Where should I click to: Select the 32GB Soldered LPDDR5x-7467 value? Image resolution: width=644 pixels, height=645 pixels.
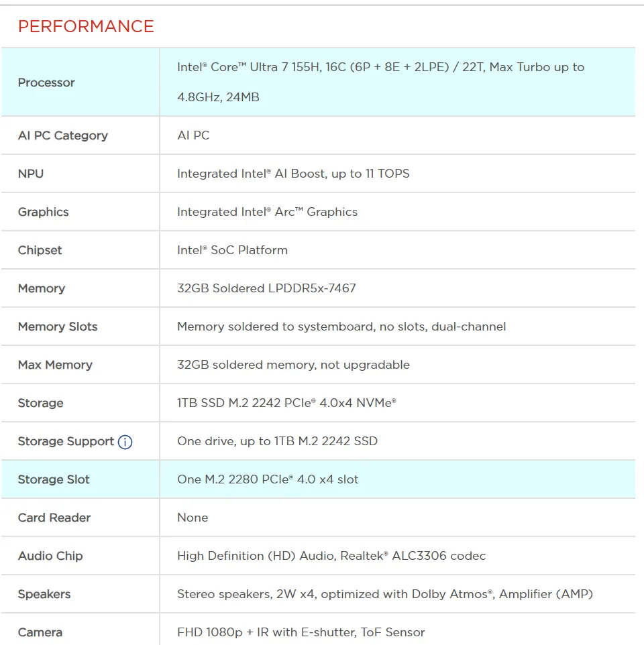click(x=266, y=288)
